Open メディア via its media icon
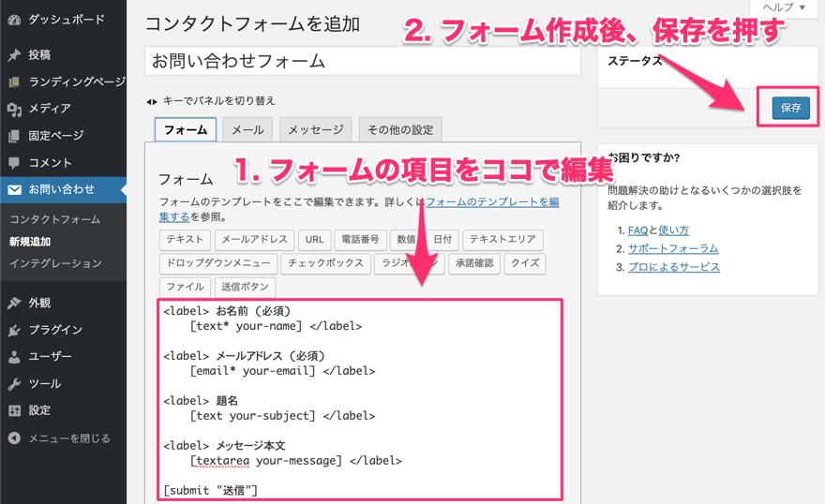The height and width of the screenshot is (504, 825). 14,109
